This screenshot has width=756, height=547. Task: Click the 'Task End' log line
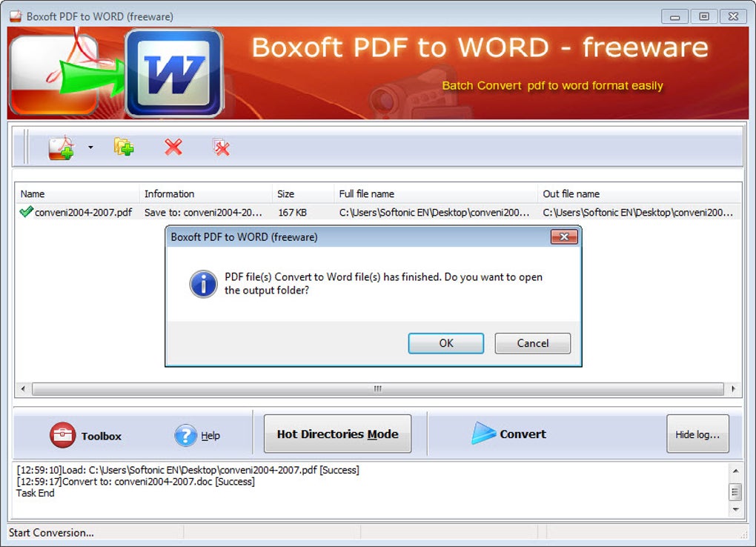(35, 493)
